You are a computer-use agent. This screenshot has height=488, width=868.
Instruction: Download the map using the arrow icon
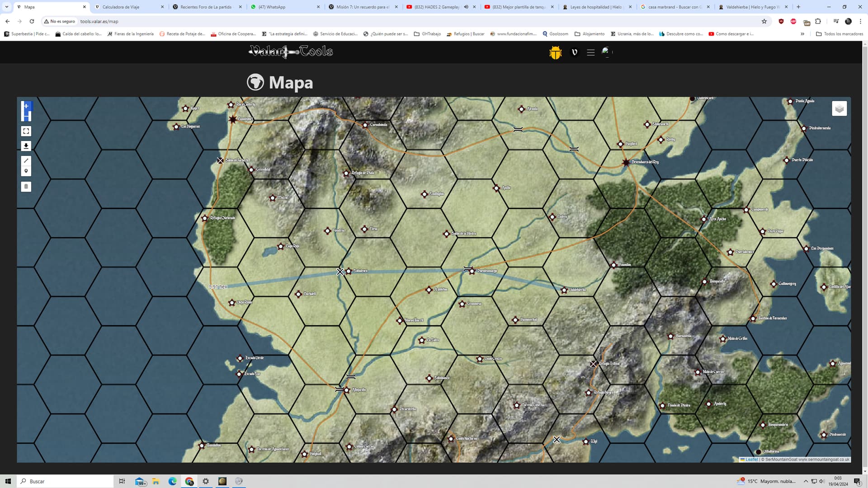click(26, 146)
